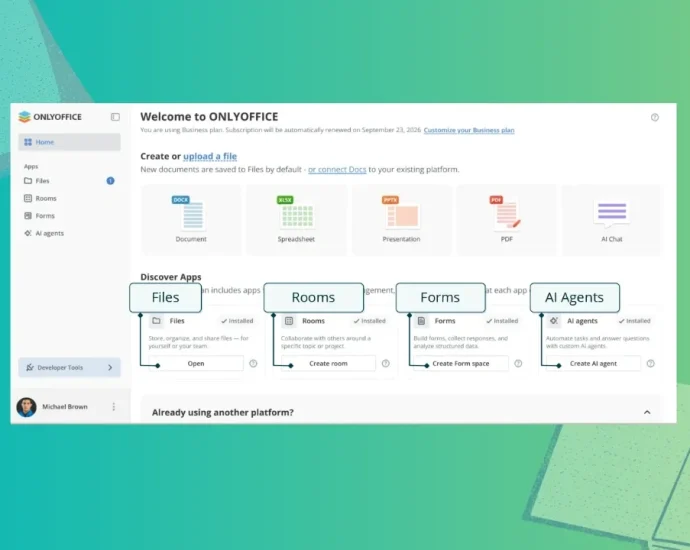The width and height of the screenshot is (690, 550).
Task: Open the user options three-dot menu
Action: tap(114, 407)
